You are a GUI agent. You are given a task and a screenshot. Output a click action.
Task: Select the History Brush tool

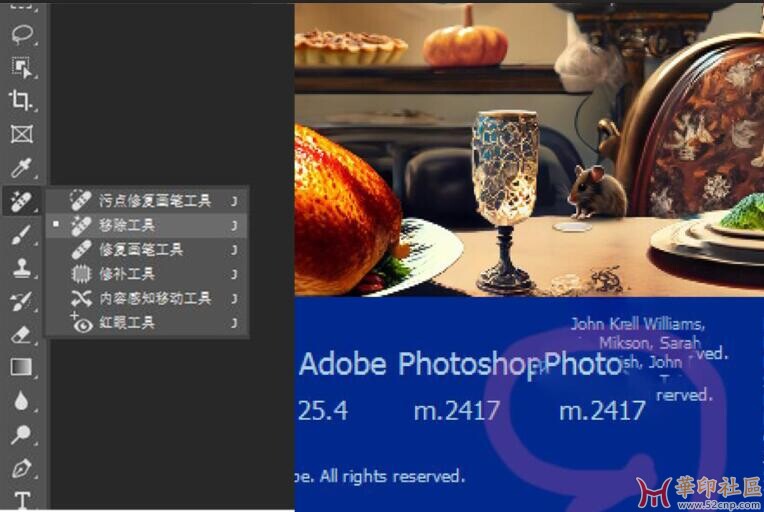[21, 302]
